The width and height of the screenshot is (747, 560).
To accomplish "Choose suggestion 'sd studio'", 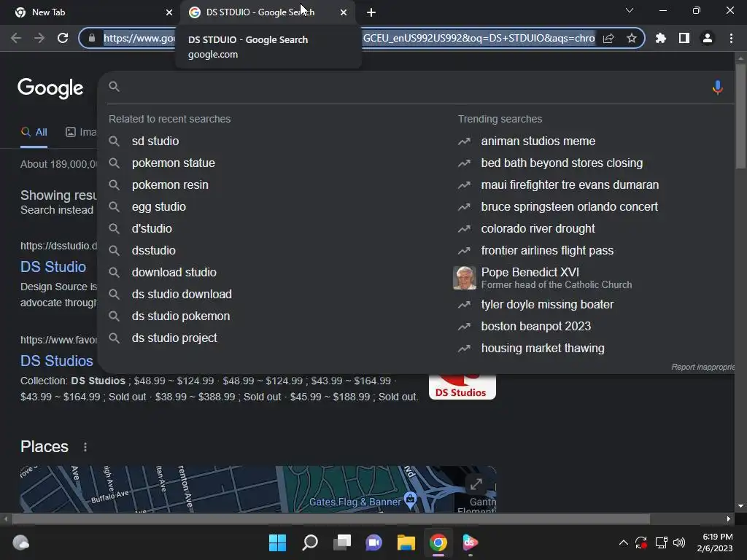I will point(155,141).
